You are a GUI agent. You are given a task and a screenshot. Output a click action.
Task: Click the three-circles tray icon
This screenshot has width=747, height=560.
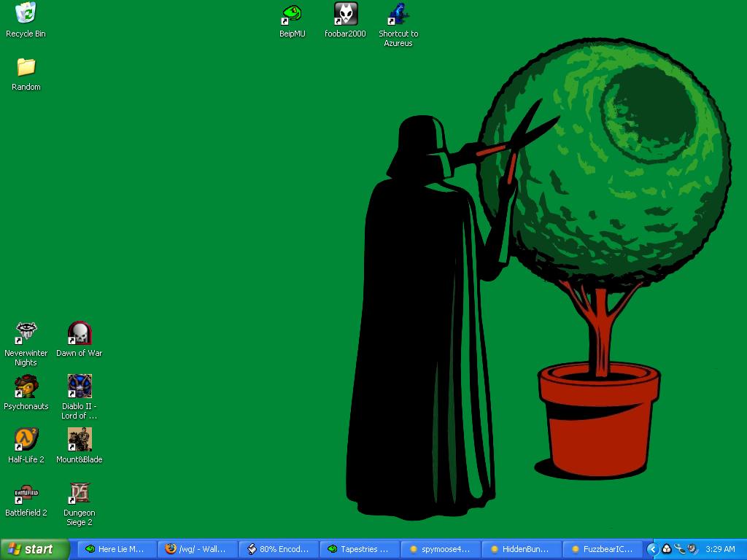pyautogui.click(x=667, y=549)
